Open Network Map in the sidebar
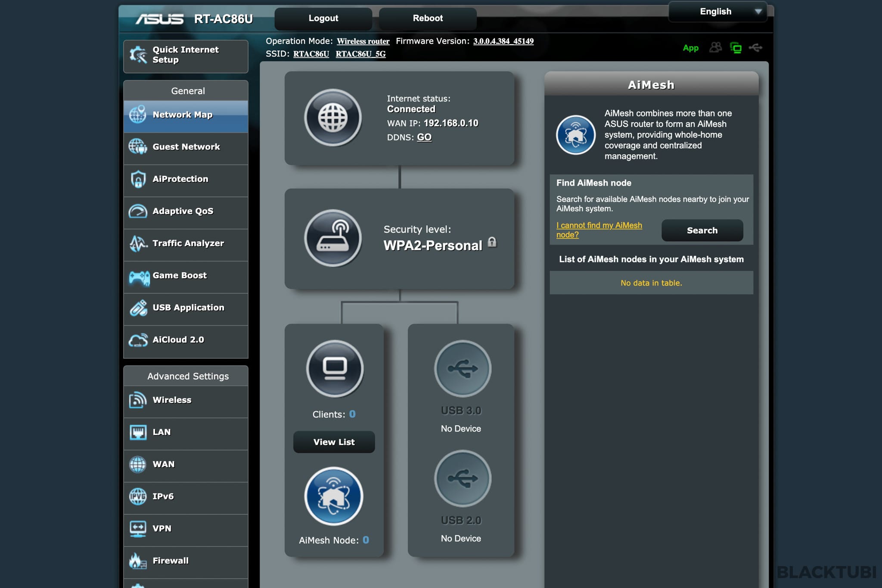 [x=186, y=115]
